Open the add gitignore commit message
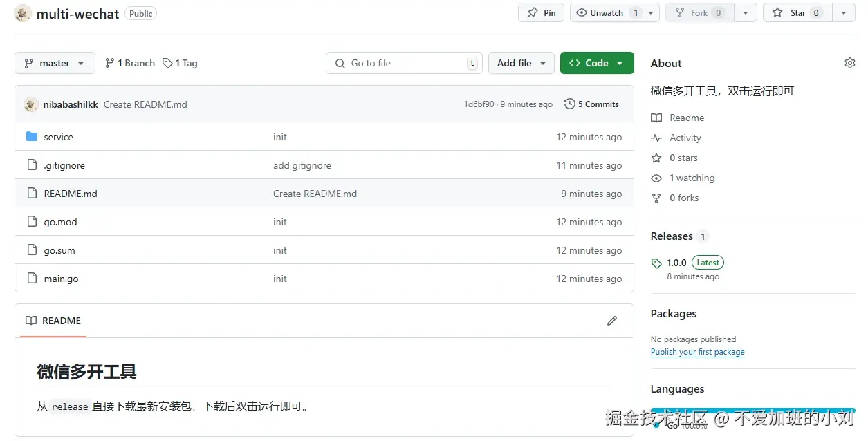The image size is (868, 441). pyautogui.click(x=302, y=165)
